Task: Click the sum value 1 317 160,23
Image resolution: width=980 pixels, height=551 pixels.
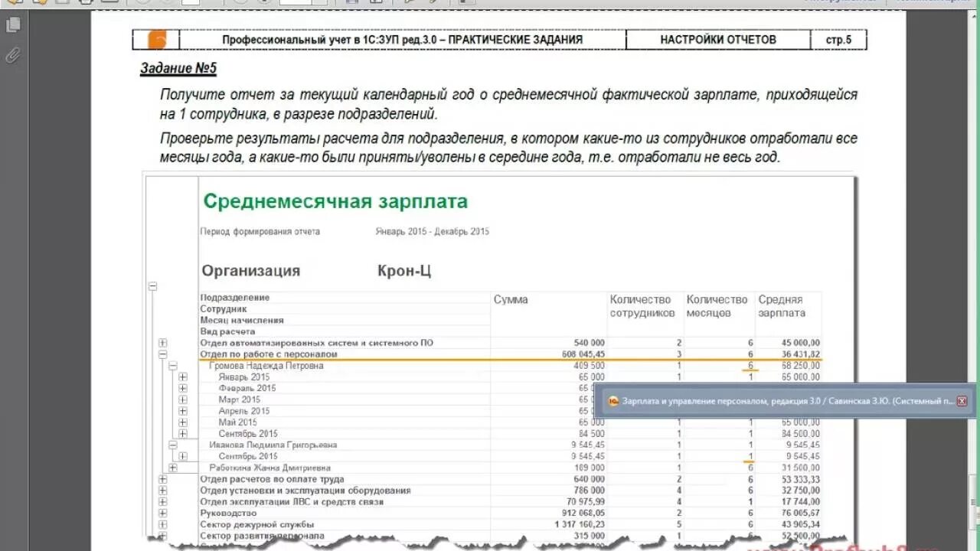Action: [x=580, y=525]
